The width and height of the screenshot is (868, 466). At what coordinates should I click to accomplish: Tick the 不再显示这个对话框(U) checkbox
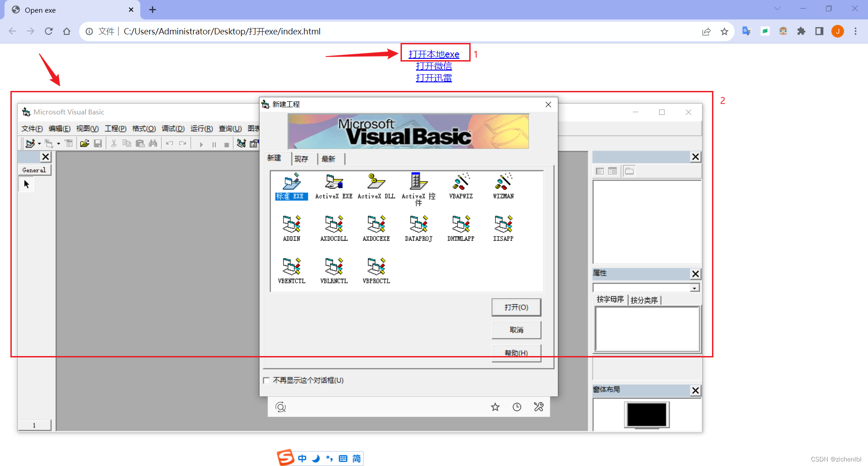[266, 380]
